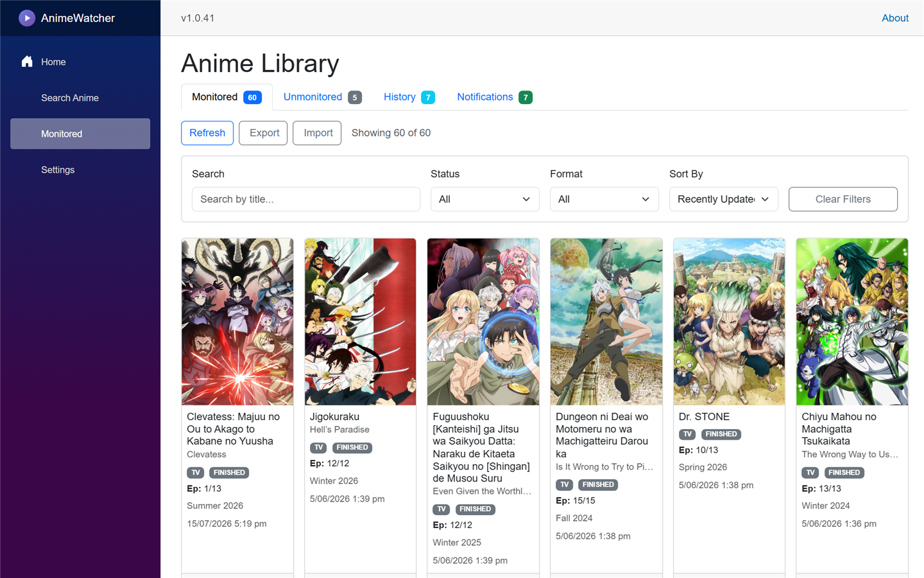924x578 pixels.
Task: Click the 'Showing 60 of 60' text
Action: pyautogui.click(x=391, y=133)
